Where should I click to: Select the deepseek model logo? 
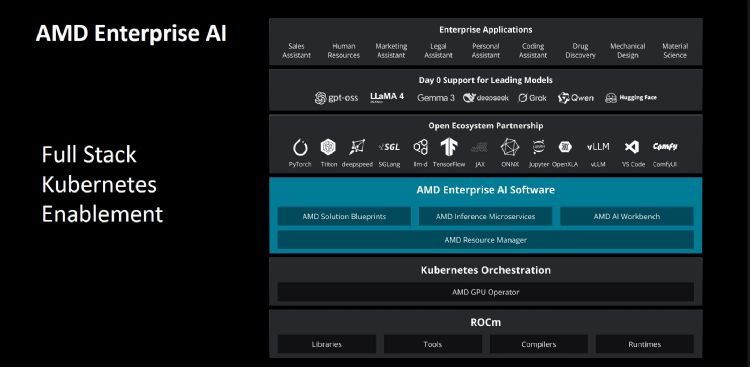click(x=485, y=98)
